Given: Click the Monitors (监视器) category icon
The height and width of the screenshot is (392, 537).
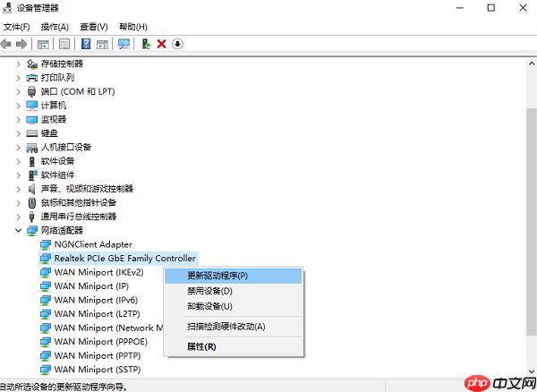Looking at the screenshot, I should click(x=32, y=120).
